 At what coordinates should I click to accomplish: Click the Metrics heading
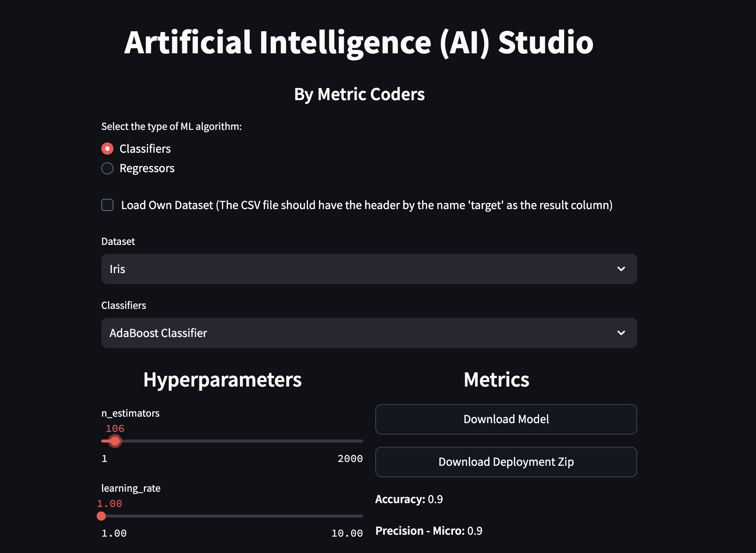pyautogui.click(x=496, y=380)
